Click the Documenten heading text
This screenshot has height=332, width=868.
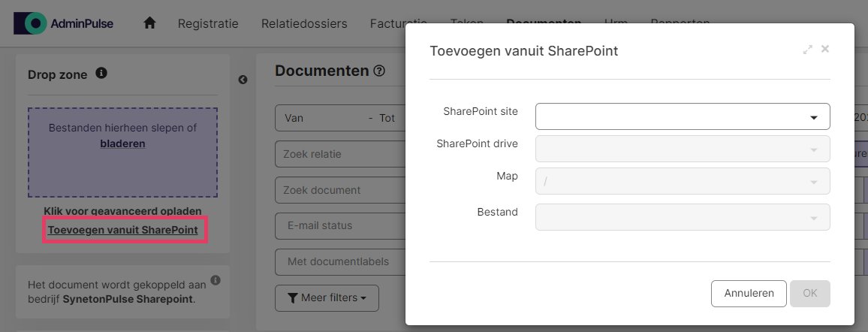pyautogui.click(x=321, y=71)
